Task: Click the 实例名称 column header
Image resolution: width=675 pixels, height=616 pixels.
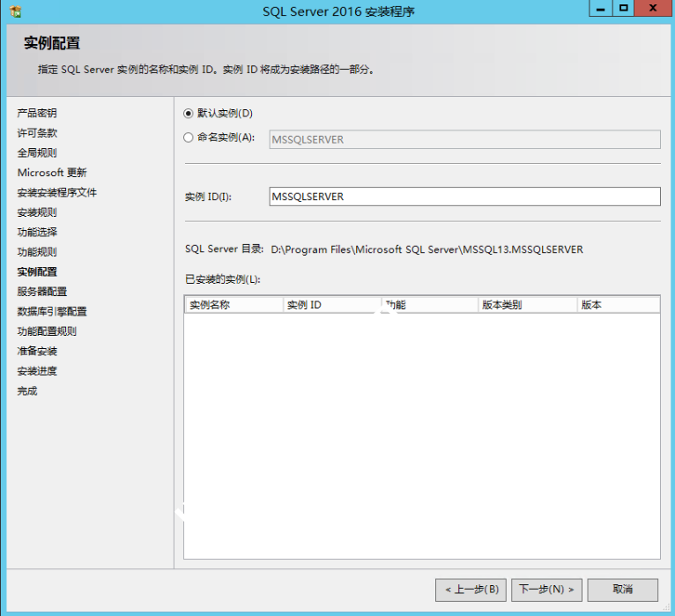Action: 234,305
